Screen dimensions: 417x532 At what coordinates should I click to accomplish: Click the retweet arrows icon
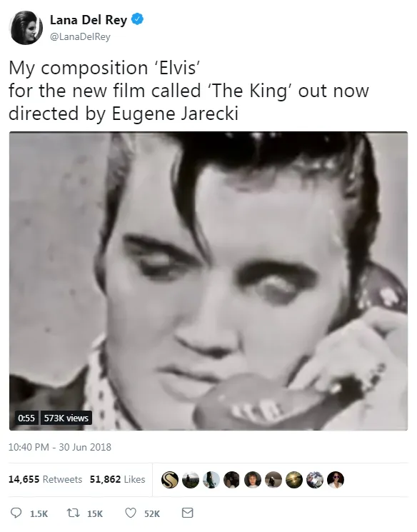point(73,513)
